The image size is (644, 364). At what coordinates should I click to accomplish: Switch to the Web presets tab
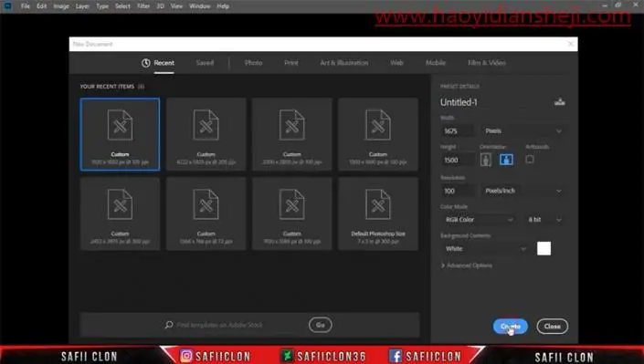tap(396, 63)
